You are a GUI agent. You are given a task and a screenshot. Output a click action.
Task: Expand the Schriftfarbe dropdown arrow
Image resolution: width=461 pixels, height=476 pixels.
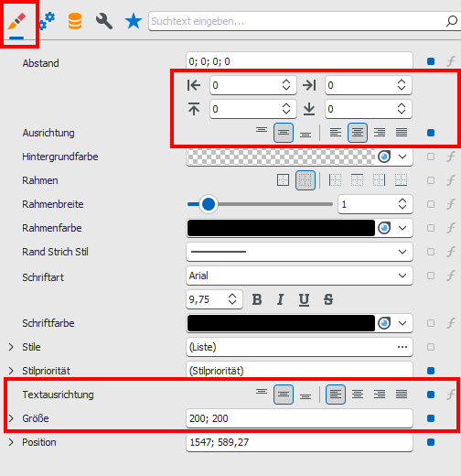pos(402,323)
